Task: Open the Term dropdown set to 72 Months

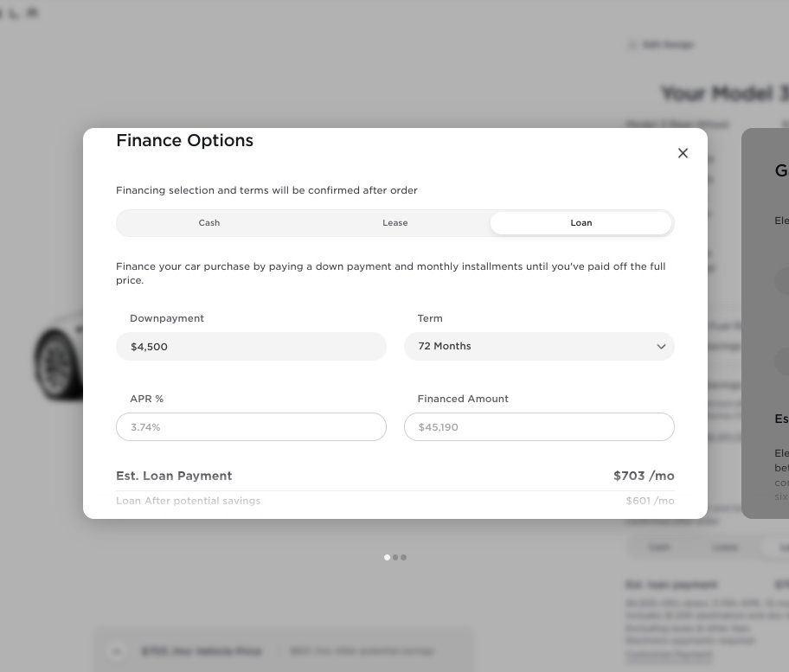Action: coord(539,347)
